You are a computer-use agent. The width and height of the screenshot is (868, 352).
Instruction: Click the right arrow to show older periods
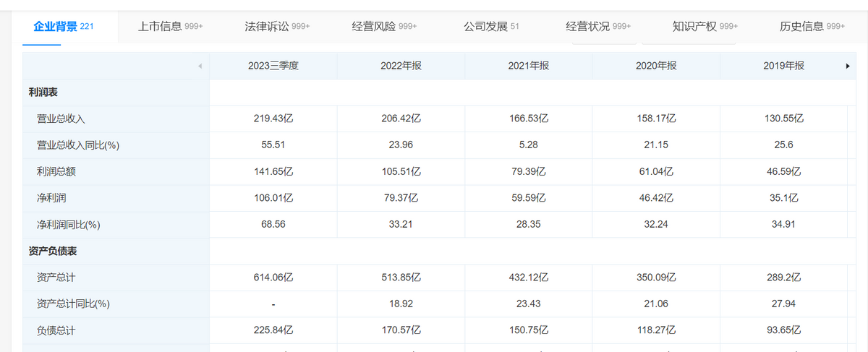[847, 66]
